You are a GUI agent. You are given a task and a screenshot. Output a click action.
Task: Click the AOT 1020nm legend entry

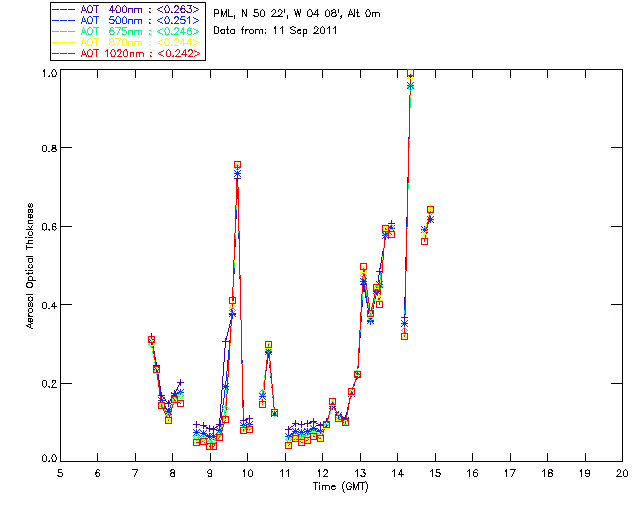click(127, 53)
